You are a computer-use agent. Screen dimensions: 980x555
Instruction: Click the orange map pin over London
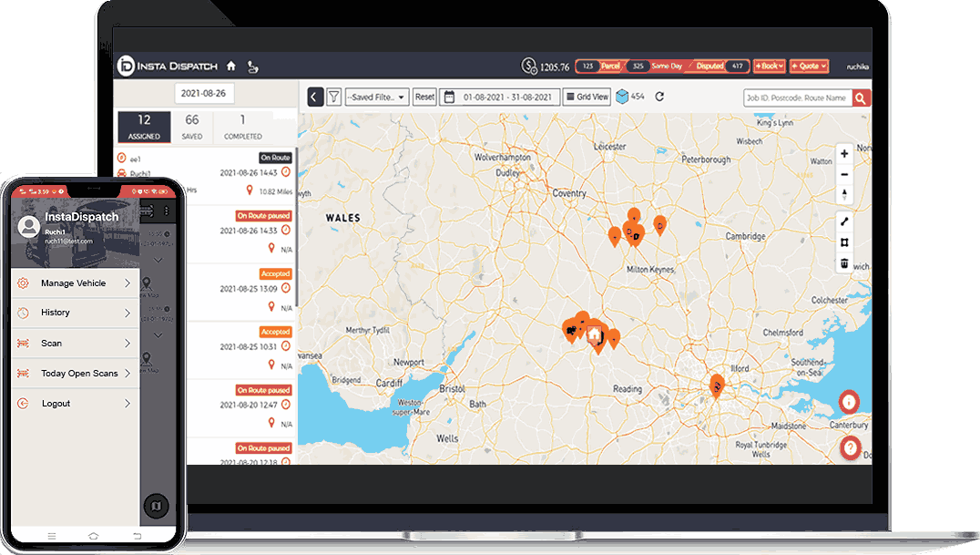tap(717, 386)
